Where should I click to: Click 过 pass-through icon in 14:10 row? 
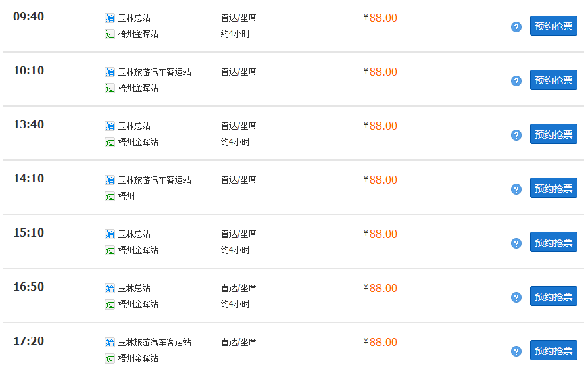(x=109, y=196)
